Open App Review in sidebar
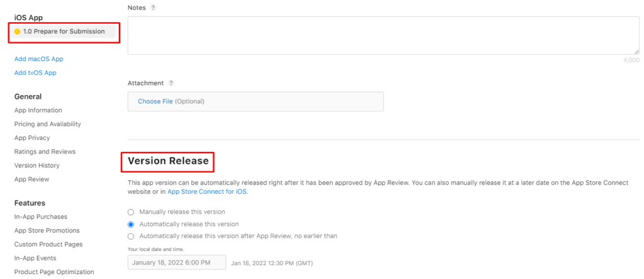The width and height of the screenshot is (644, 279). [31, 179]
